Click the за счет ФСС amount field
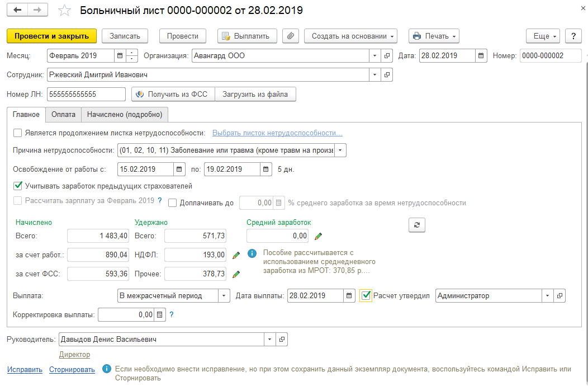This screenshot has width=588, height=386. [x=98, y=274]
